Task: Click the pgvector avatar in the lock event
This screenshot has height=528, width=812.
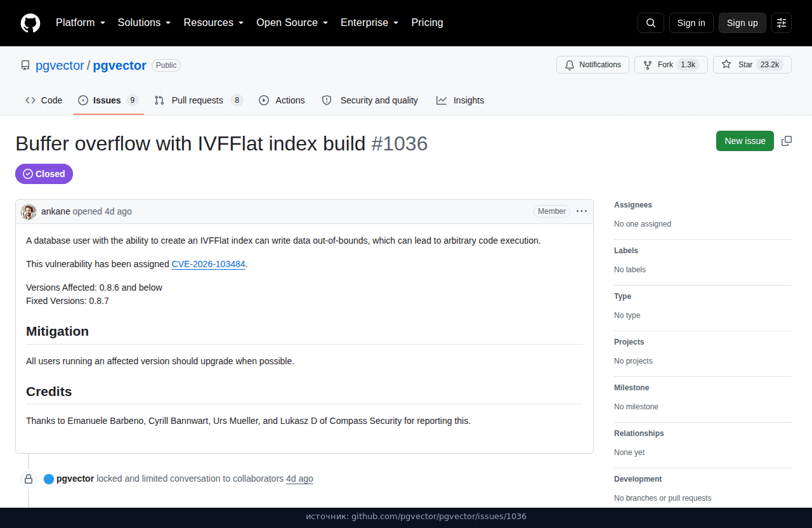Action: pyautogui.click(x=49, y=479)
